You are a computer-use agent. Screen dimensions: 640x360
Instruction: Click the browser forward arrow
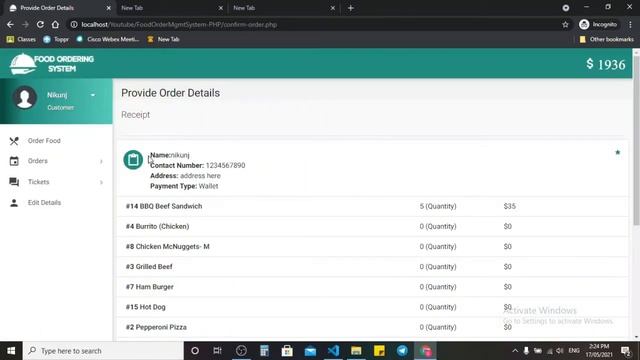pos(25,24)
